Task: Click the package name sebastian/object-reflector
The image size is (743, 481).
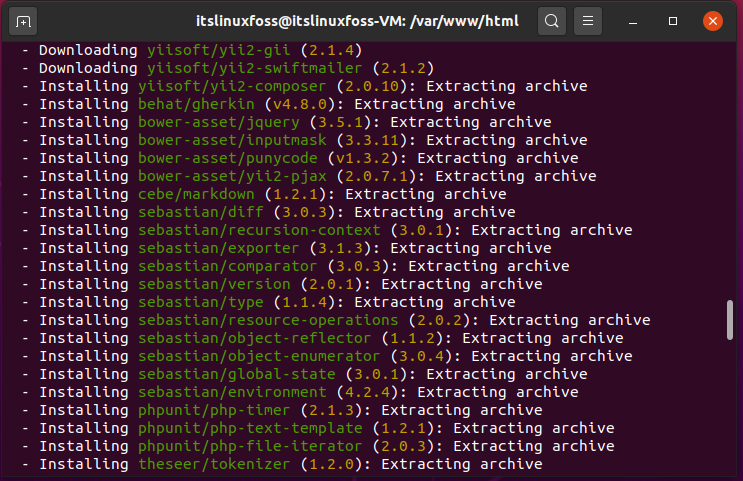Action: pyautogui.click(x=255, y=338)
